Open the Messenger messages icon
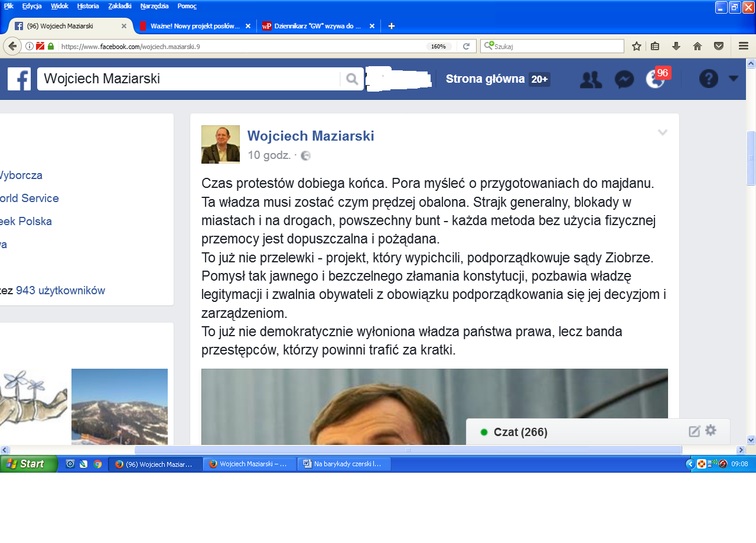The image size is (756, 543). coord(624,79)
